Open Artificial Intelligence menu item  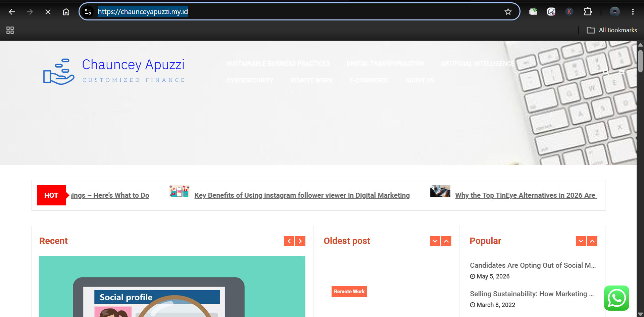(478, 64)
